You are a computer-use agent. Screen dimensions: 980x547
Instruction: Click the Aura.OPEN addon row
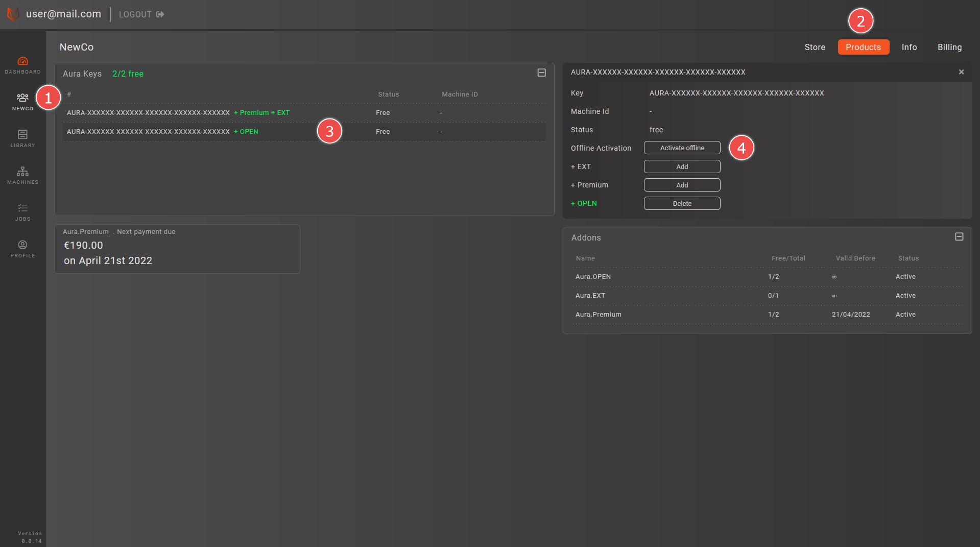pos(767,277)
